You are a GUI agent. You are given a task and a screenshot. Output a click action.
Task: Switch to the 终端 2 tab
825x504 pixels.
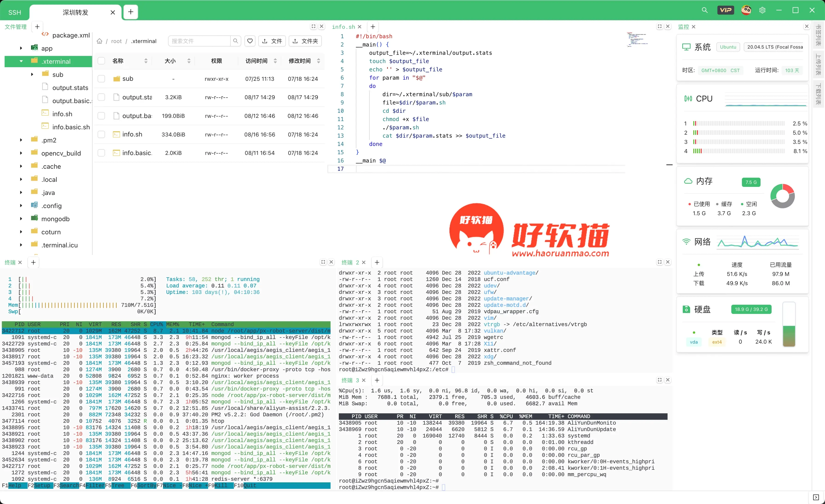tap(350, 262)
